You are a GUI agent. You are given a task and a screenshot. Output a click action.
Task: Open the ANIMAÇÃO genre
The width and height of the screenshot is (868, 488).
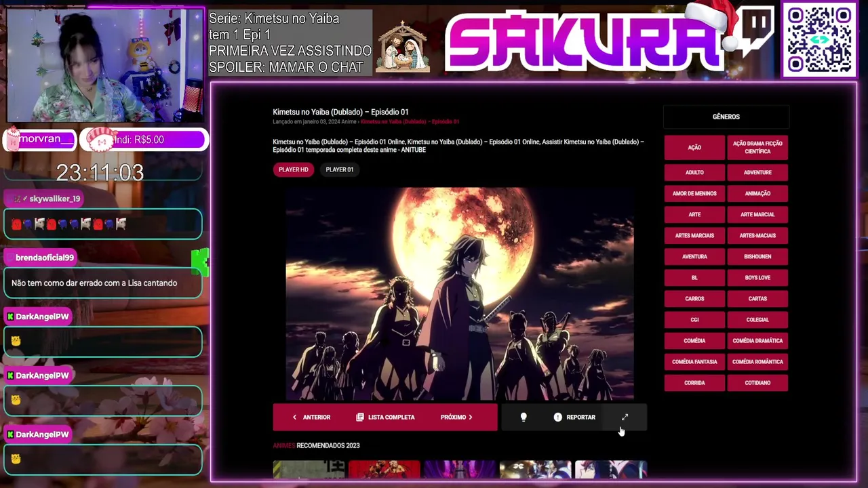coord(757,194)
